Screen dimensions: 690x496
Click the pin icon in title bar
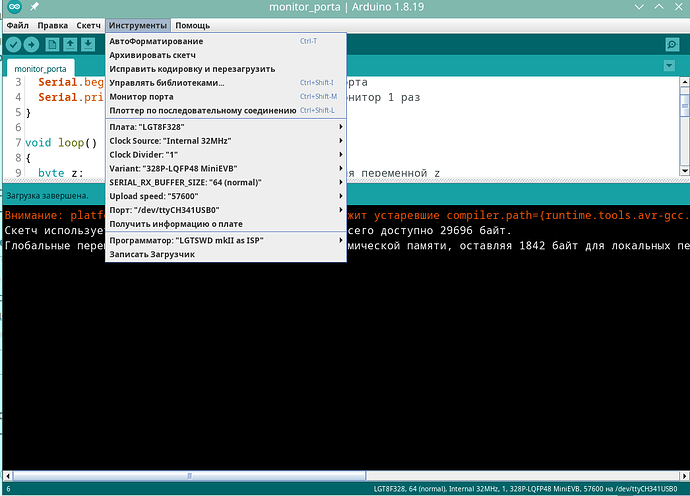pyautogui.click(x=34, y=8)
